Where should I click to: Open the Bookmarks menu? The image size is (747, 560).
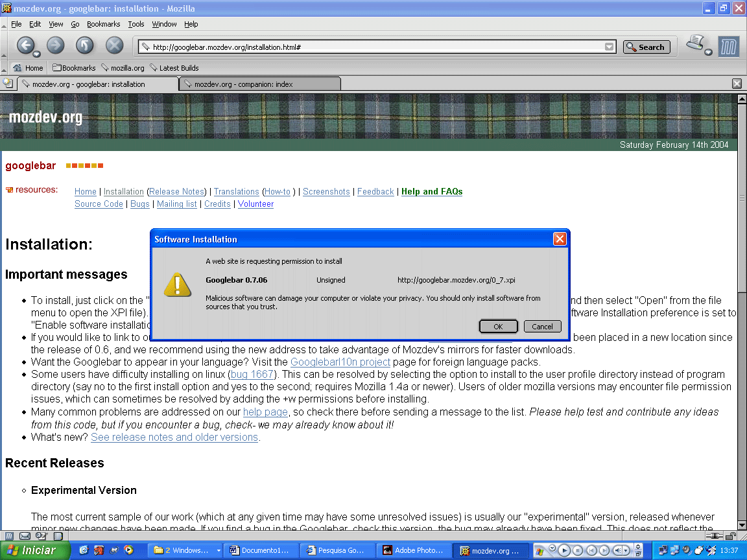[x=103, y=24]
